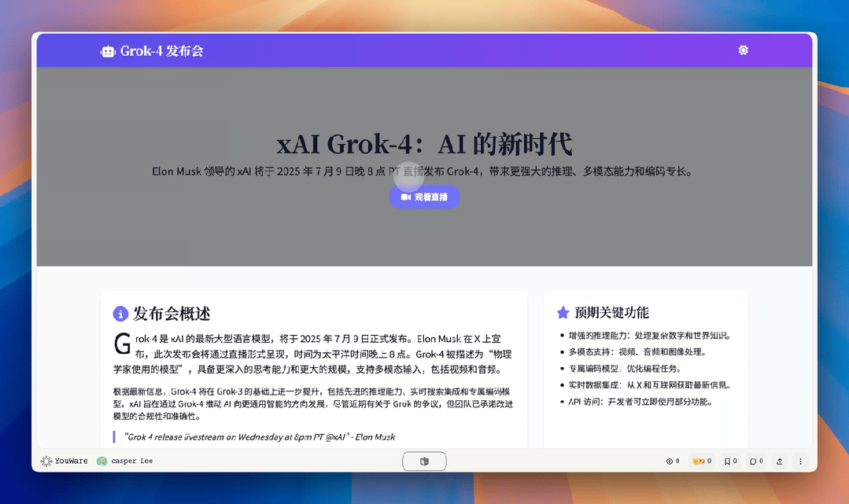This screenshot has height=504, width=849.
Task: Click the cube button in bottom center
Action: click(x=425, y=462)
